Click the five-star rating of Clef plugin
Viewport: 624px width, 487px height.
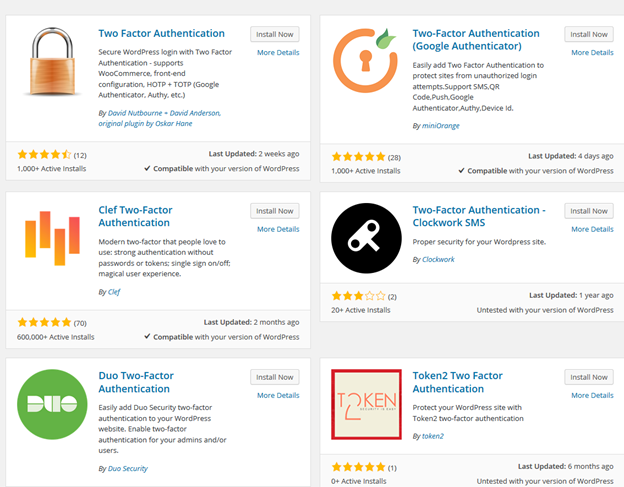click(x=45, y=323)
